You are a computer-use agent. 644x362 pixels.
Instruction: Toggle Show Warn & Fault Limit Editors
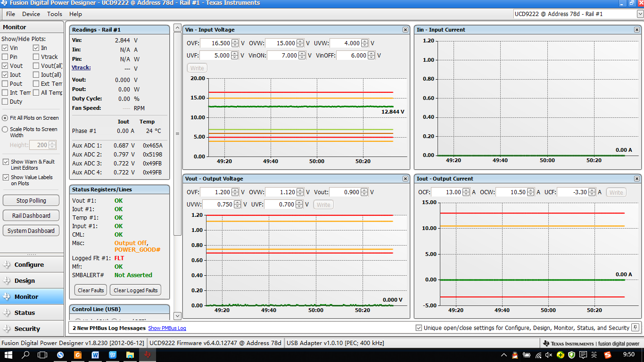(x=6, y=162)
